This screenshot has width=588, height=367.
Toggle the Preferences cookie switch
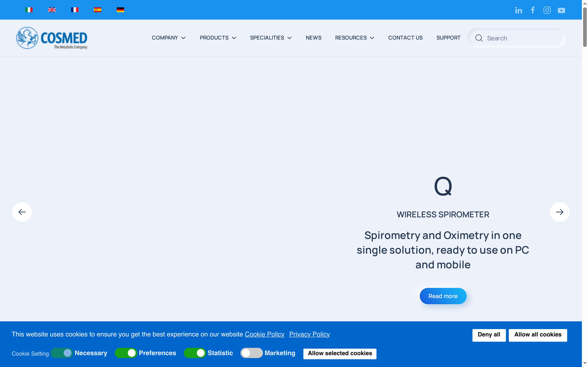click(126, 353)
